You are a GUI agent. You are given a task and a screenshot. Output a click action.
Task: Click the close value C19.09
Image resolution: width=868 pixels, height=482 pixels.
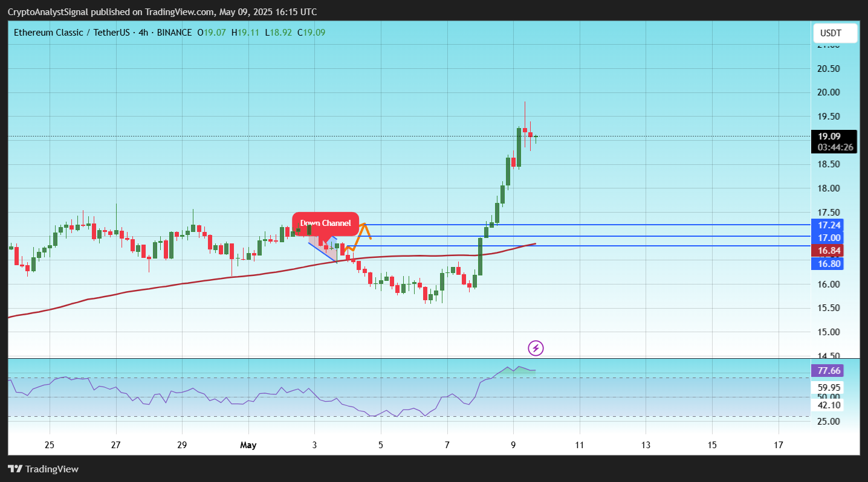point(311,33)
